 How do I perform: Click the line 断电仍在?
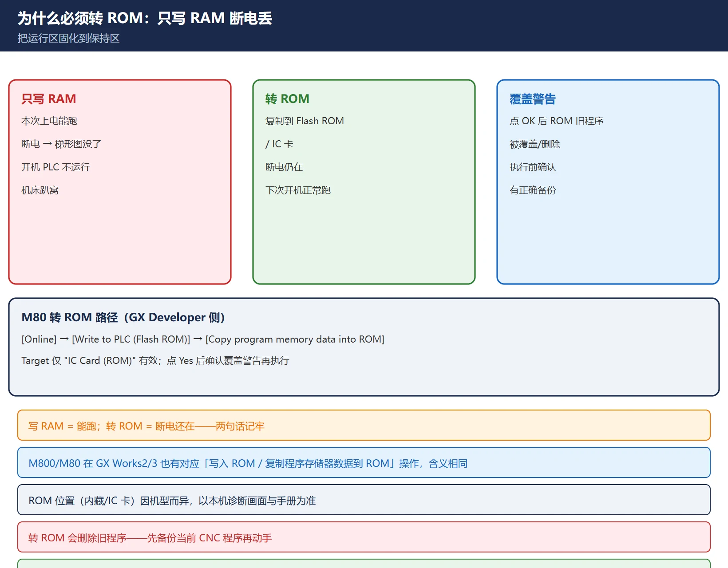[284, 167]
